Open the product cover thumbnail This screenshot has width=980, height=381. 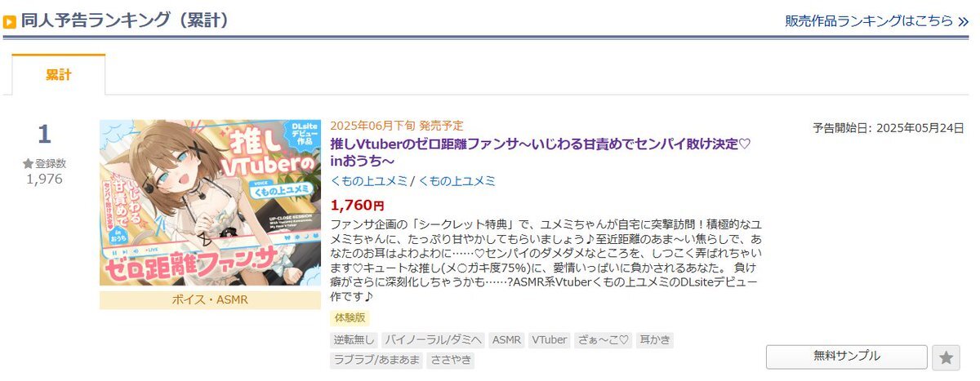pos(211,203)
